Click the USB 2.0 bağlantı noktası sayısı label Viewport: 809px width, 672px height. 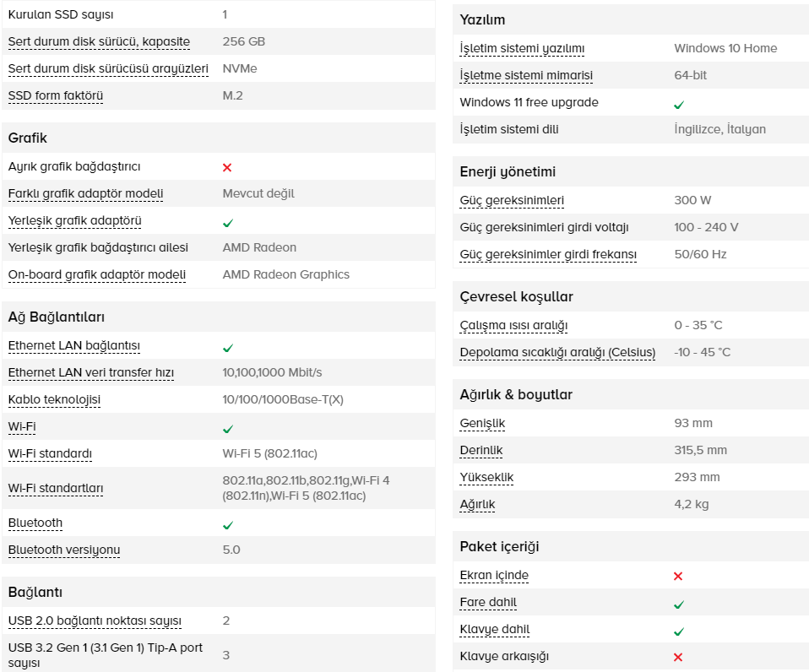click(95, 621)
